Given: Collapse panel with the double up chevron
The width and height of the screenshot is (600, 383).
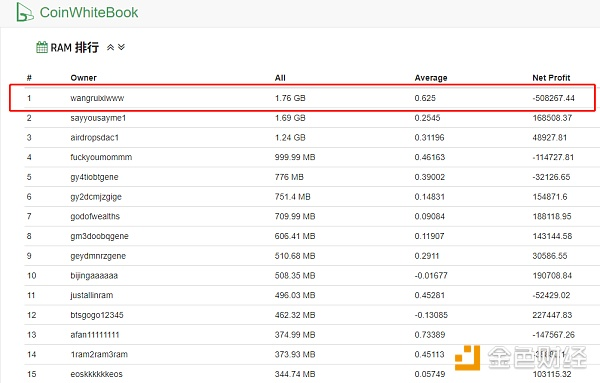Looking at the screenshot, I should [111, 47].
